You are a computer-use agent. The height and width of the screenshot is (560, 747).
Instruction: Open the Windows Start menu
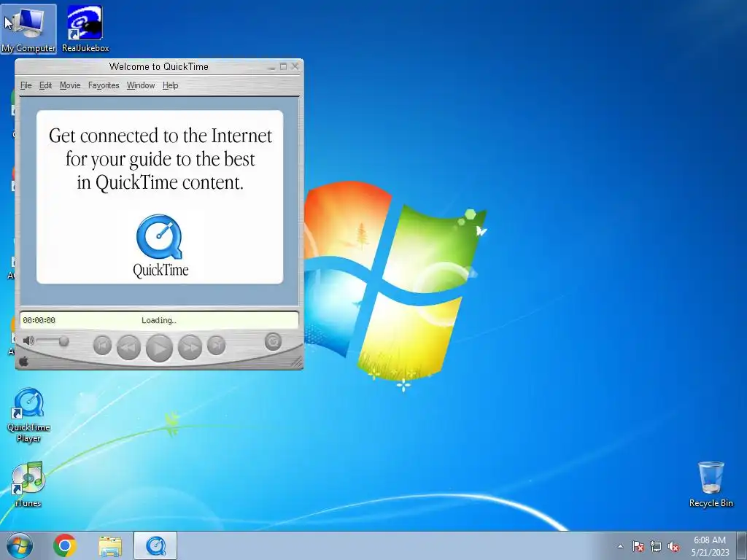pos(20,545)
